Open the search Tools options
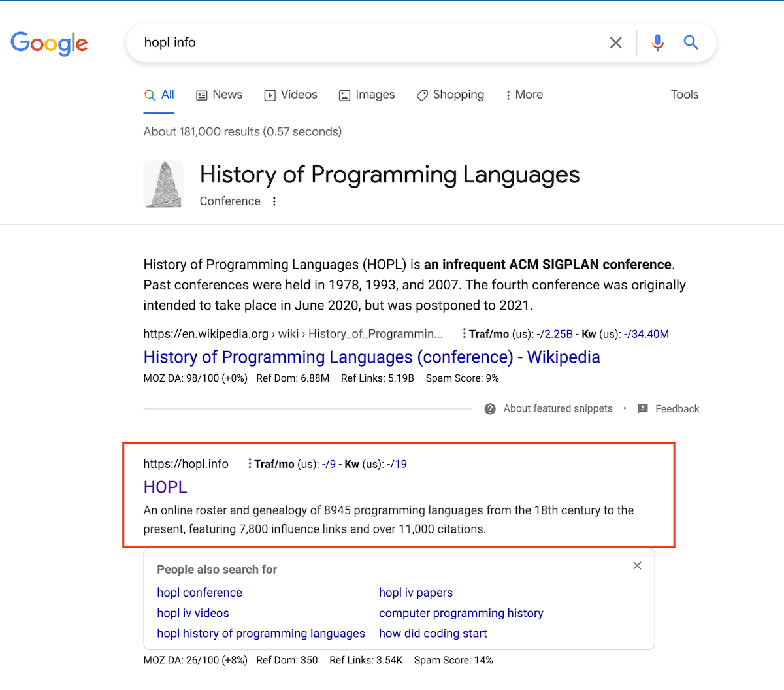Viewport: 784px width, 690px height. pyautogui.click(x=684, y=95)
